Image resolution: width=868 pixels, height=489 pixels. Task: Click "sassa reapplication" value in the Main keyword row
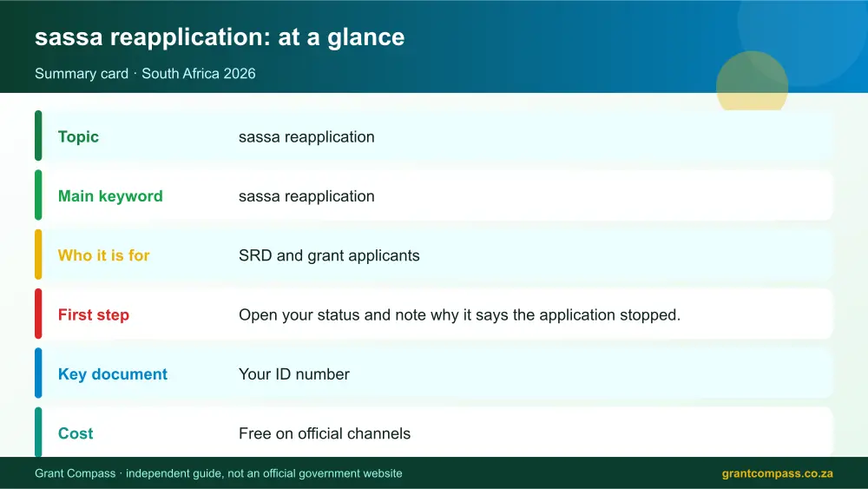[x=306, y=196]
